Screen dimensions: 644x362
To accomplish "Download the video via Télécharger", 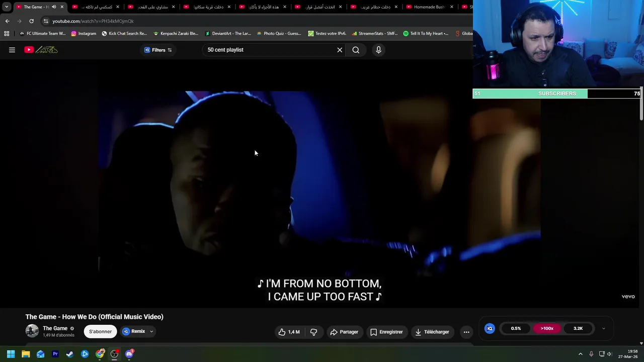I will 432,332.
